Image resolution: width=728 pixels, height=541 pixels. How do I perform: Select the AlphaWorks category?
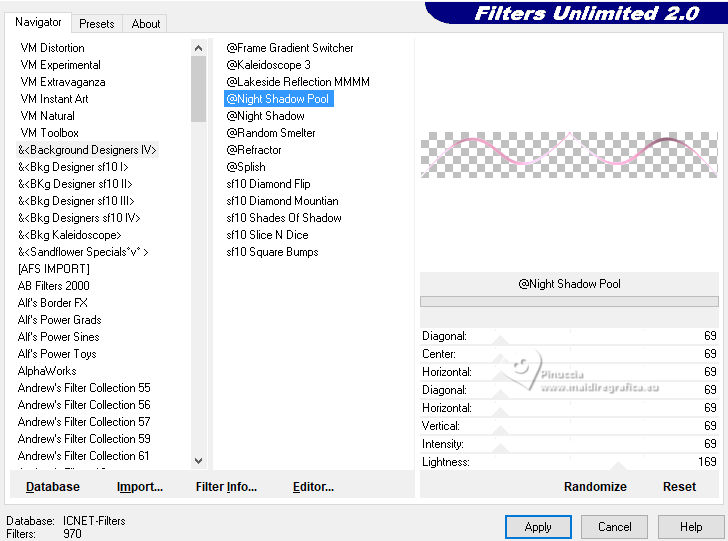pyautogui.click(x=47, y=371)
